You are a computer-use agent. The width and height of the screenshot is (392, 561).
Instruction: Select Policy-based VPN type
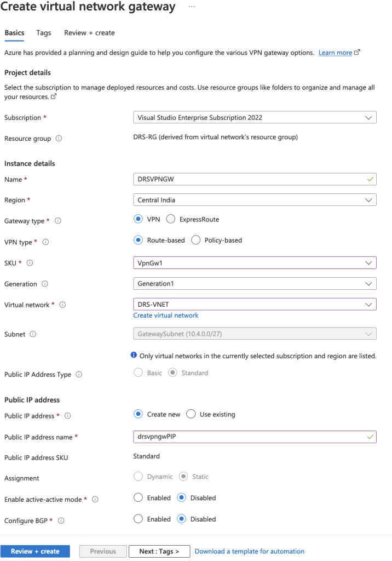click(x=194, y=240)
